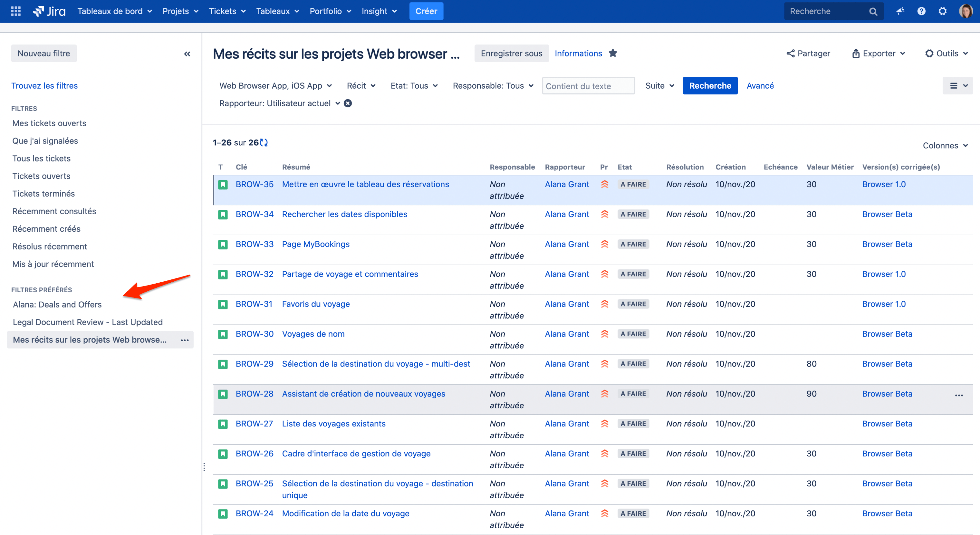Image resolution: width=980 pixels, height=535 pixels.
Task: Expand the Colonnes dropdown
Action: coord(945,145)
